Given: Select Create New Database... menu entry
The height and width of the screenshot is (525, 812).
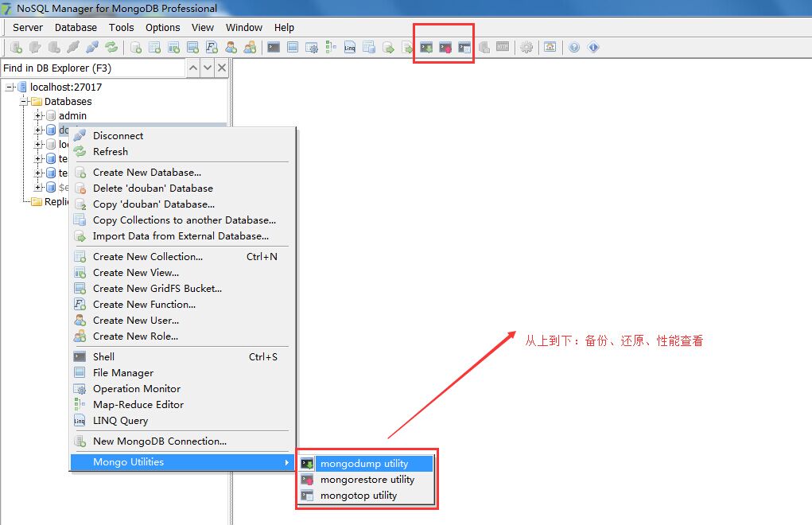Looking at the screenshot, I should click(183, 173).
